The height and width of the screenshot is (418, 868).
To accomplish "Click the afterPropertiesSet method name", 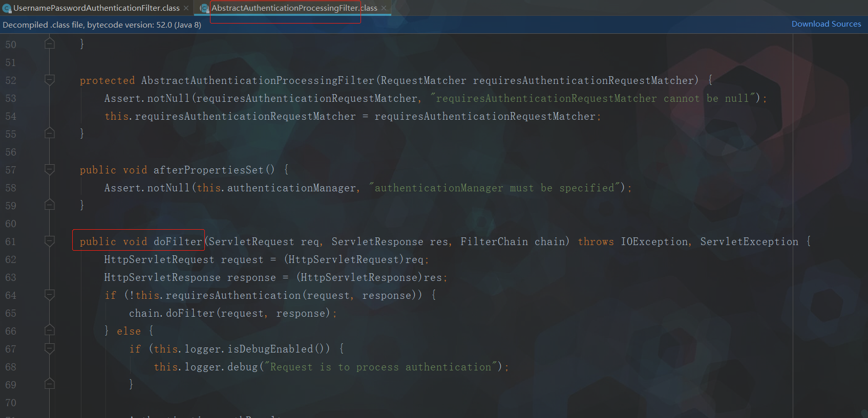I will coord(208,170).
